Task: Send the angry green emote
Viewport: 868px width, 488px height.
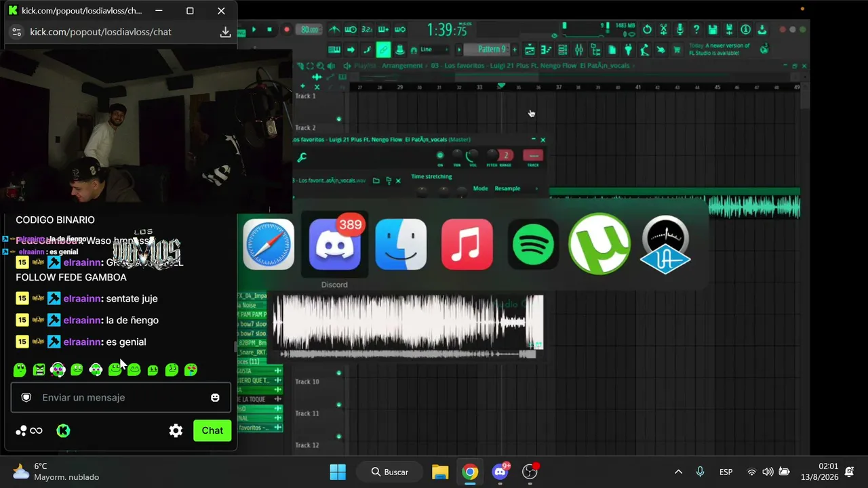Action: (39, 369)
